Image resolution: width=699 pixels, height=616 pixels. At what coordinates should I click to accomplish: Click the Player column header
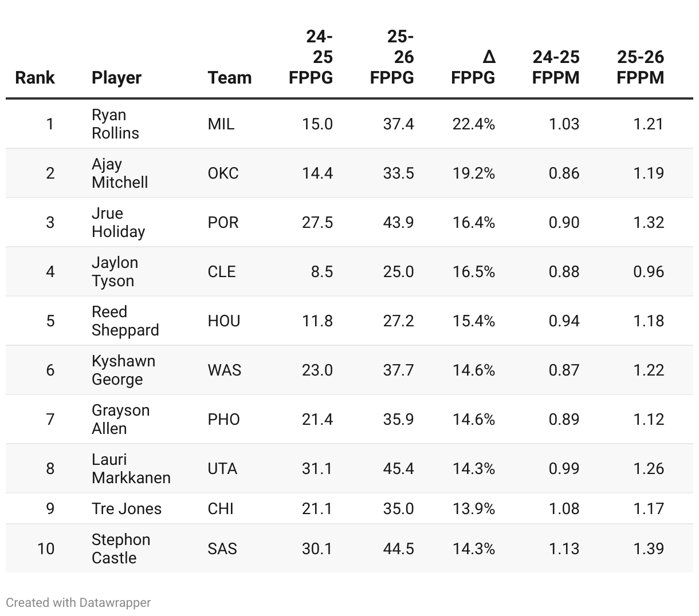116,77
